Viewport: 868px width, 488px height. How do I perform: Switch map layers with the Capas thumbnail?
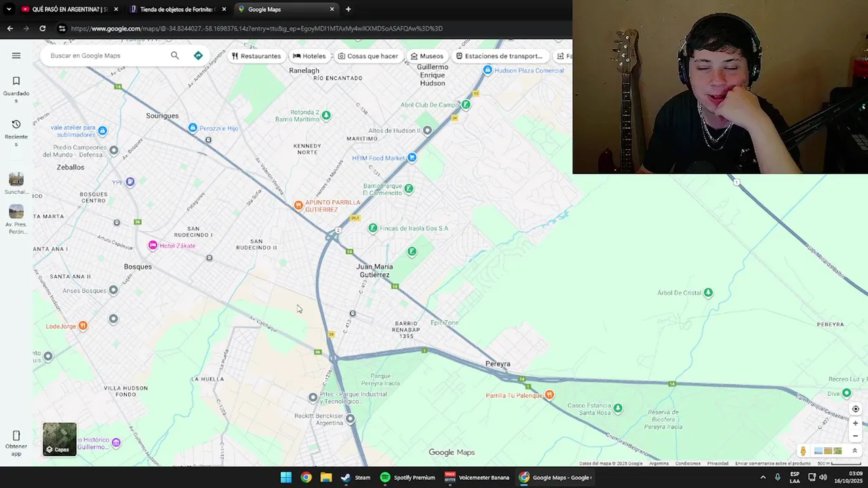pos(60,439)
